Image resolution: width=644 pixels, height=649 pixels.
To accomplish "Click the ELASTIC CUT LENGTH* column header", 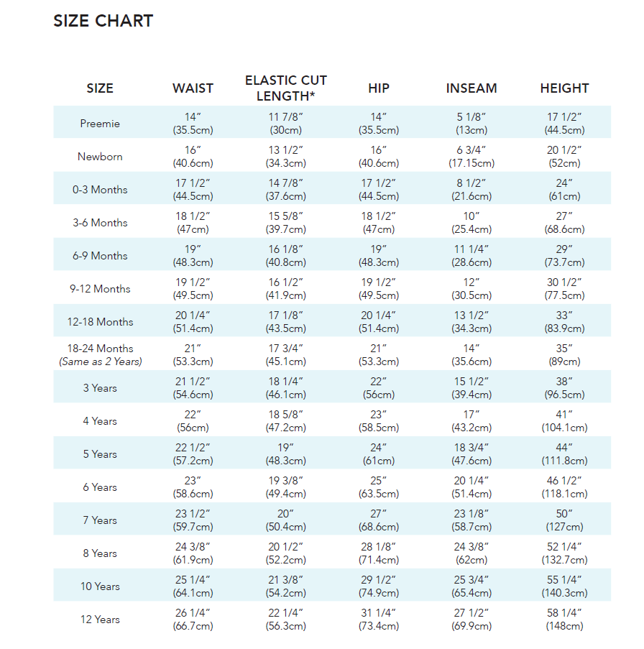I will (286, 88).
